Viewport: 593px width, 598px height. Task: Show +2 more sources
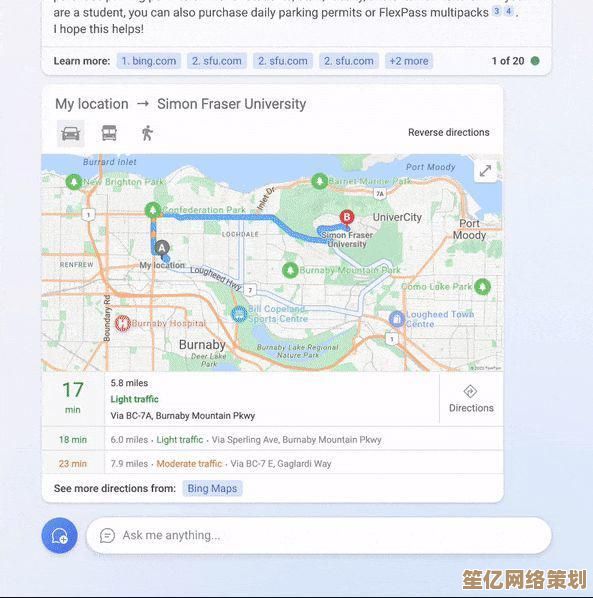point(409,61)
